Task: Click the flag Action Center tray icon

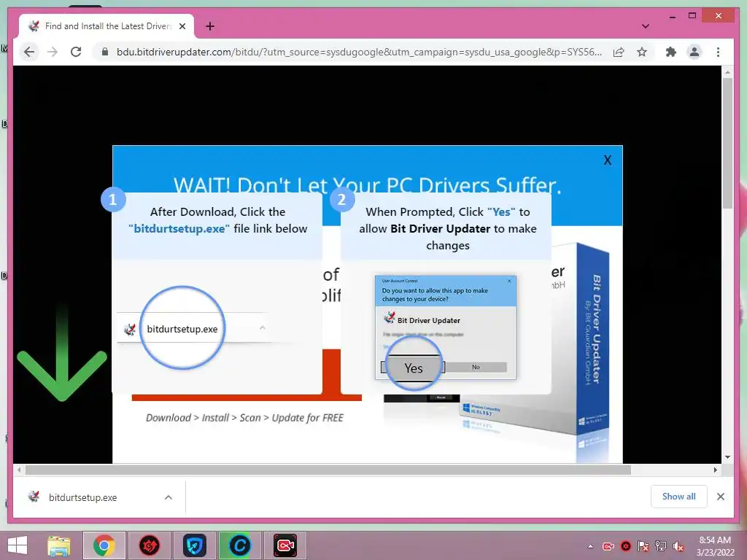Action: coord(643,546)
